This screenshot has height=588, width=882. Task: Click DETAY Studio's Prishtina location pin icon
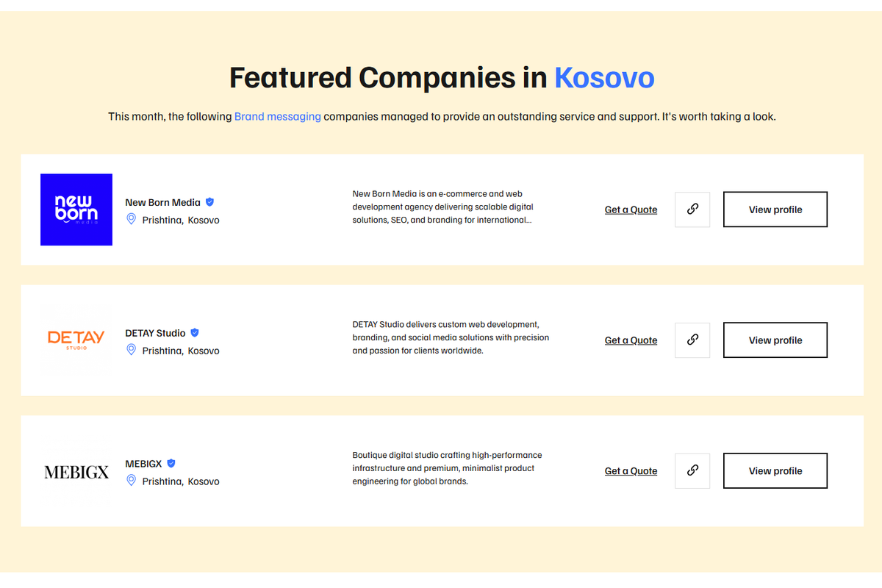click(x=132, y=351)
